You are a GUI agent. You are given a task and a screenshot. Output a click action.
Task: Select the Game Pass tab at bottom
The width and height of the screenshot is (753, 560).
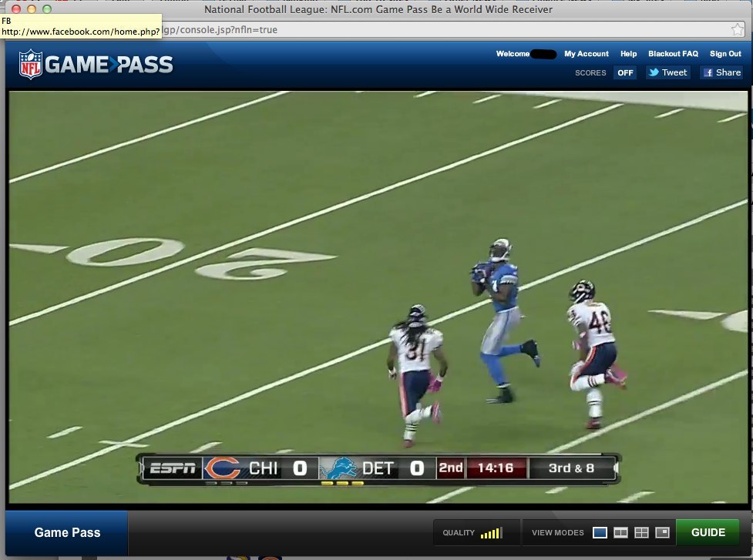pos(67,532)
